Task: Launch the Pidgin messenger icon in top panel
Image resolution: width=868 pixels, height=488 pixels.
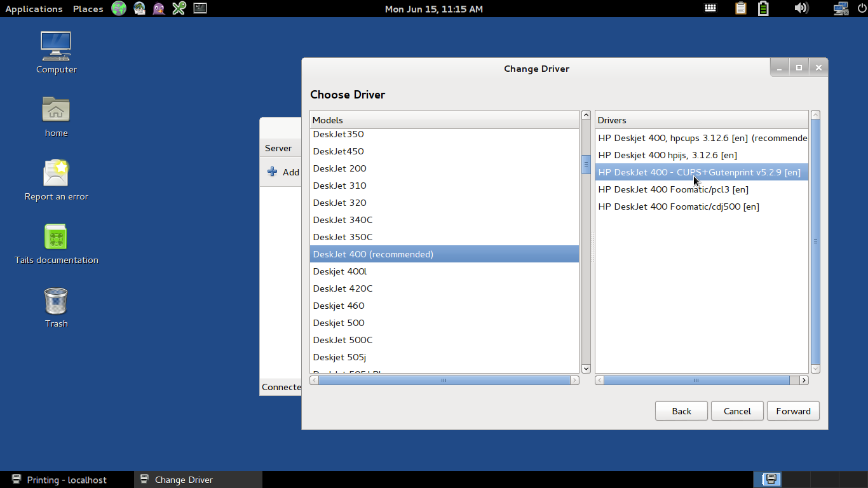Action: click(159, 8)
